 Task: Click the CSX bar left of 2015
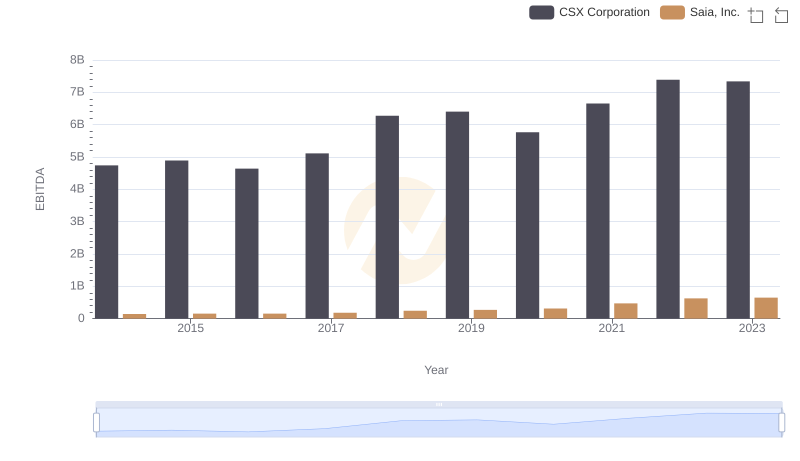[x=177, y=239]
